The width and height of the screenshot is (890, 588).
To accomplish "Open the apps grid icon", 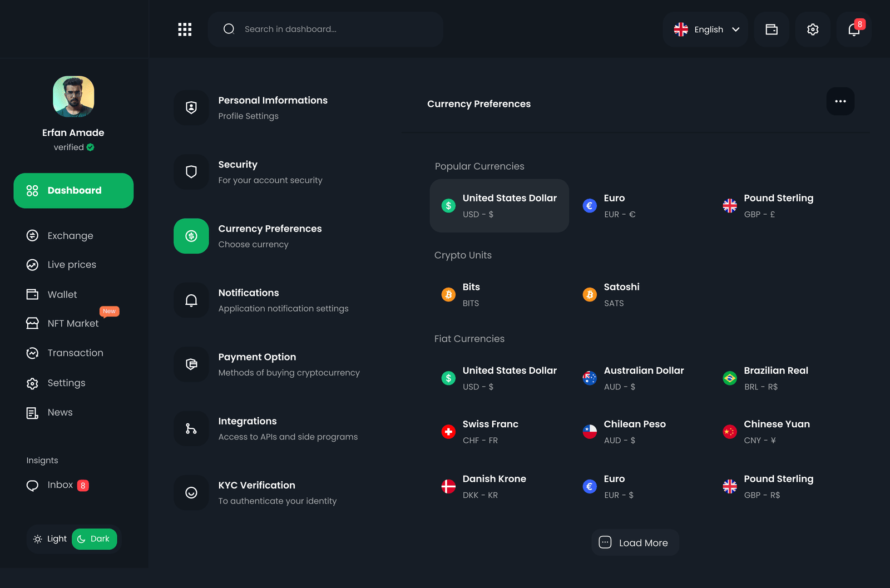I will coord(185,29).
